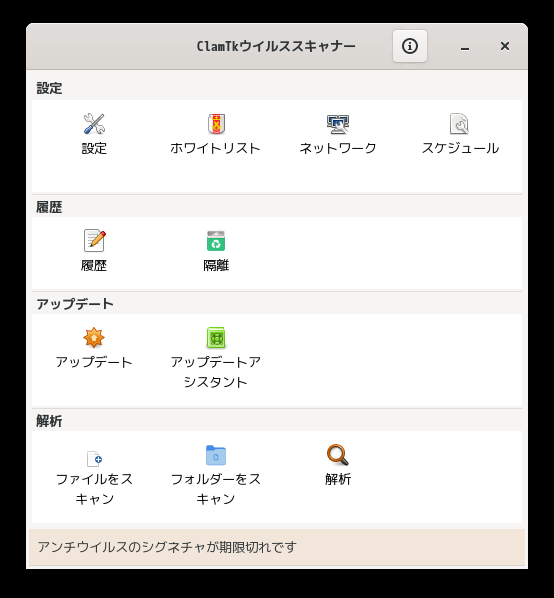Open the ホワイトリスト whitelist icon
The height and width of the screenshot is (598, 554).
pos(216,124)
